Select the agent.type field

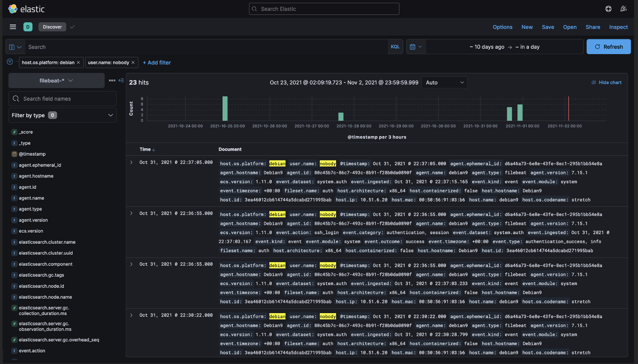point(30,209)
